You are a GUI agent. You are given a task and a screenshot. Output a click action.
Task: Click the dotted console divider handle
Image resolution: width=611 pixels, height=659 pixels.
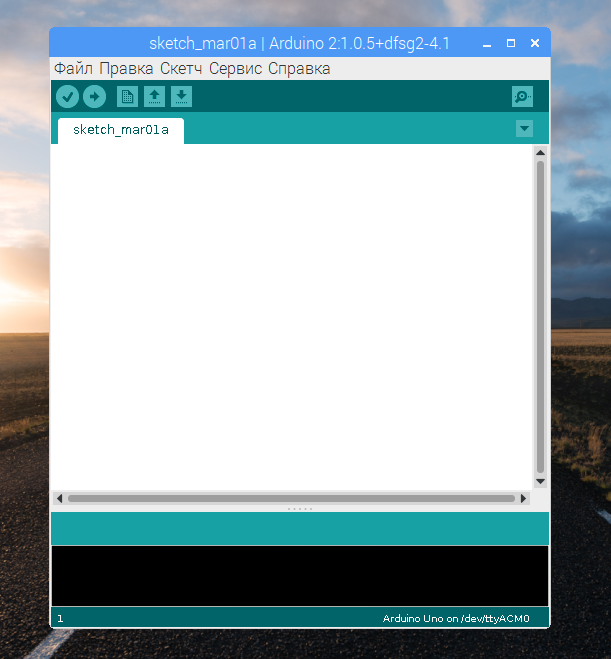point(300,509)
